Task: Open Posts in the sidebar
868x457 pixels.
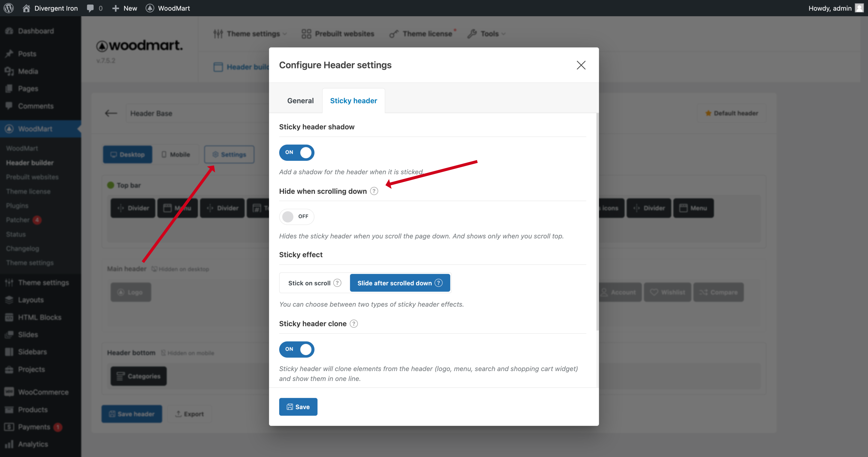Action: pyautogui.click(x=40, y=54)
